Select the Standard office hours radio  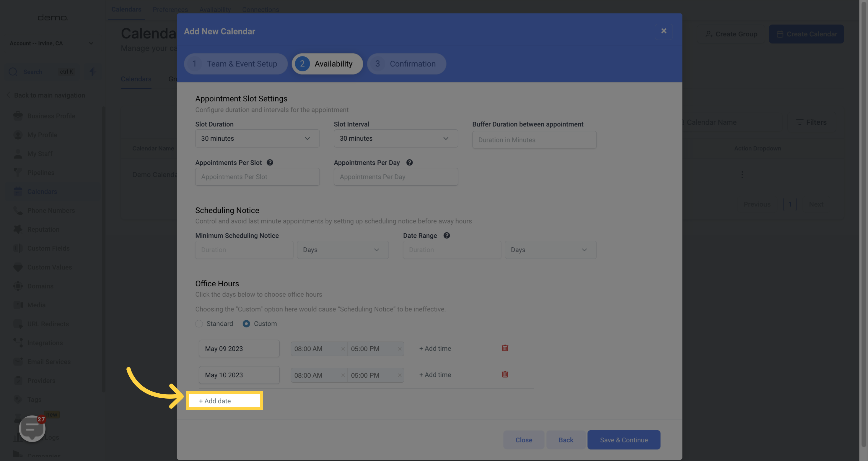coord(199,323)
